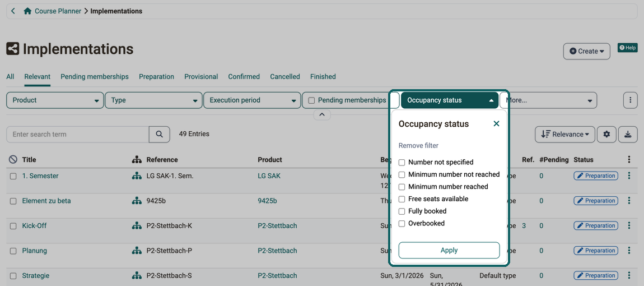
Task: Click the Remove filter link
Action: 418,145
